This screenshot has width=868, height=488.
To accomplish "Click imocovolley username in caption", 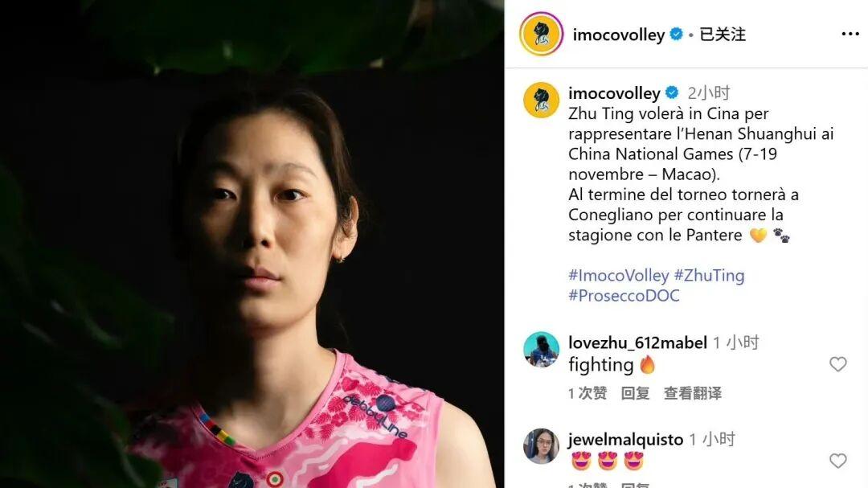I will click(614, 93).
